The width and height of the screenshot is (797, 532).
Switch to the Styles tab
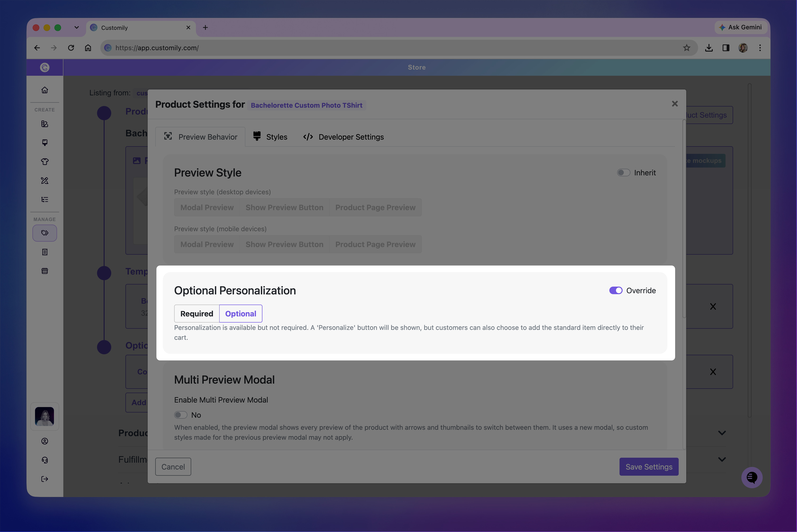pyautogui.click(x=270, y=137)
